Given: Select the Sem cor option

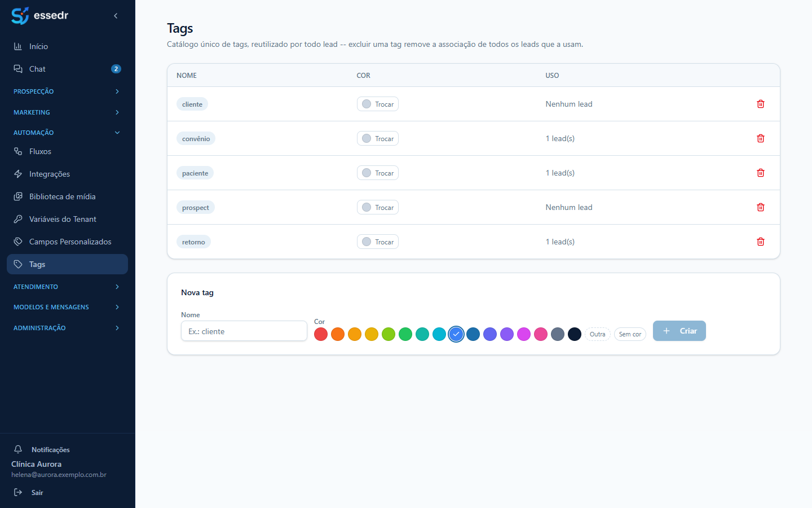Looking at the screenshot, I should point(630,334).
